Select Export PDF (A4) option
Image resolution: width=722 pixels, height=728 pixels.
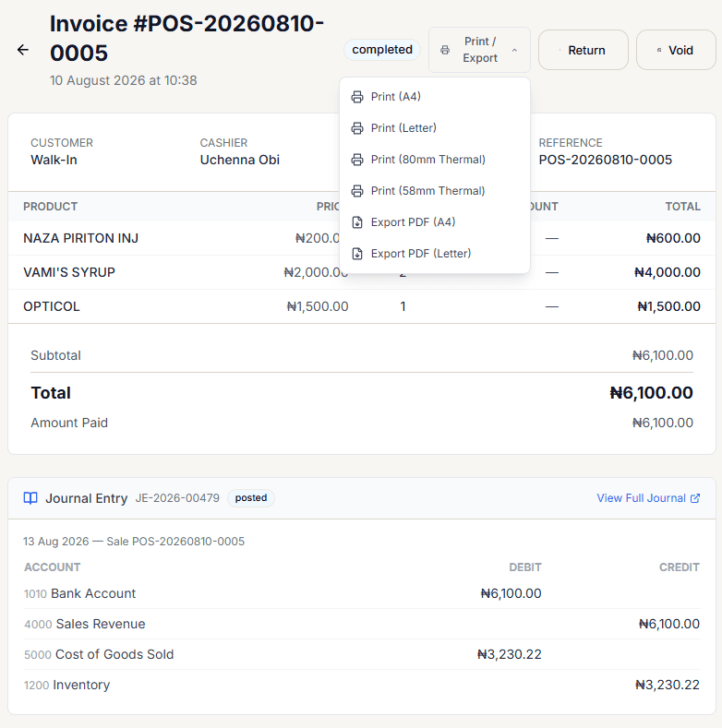click(x=435, y=222)
